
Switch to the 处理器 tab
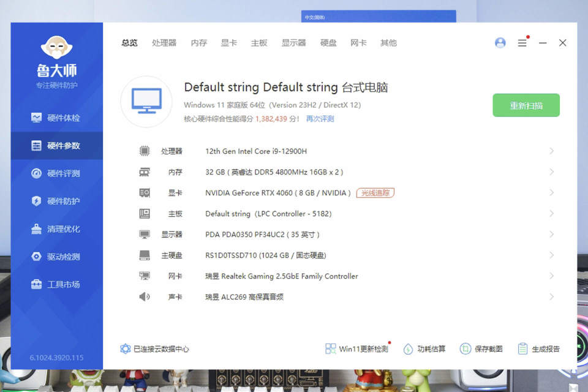[164, 43]
